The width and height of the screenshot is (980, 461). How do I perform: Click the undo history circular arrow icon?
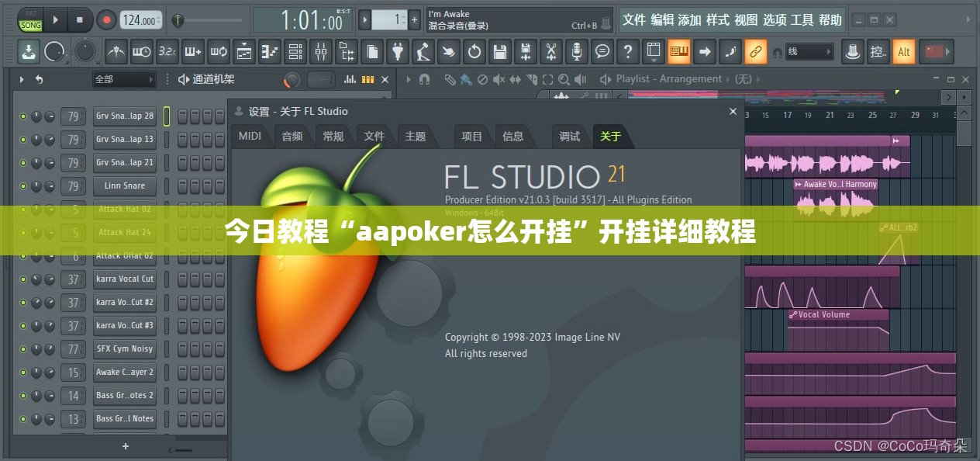pyautogui.click(x=474, y=52)
